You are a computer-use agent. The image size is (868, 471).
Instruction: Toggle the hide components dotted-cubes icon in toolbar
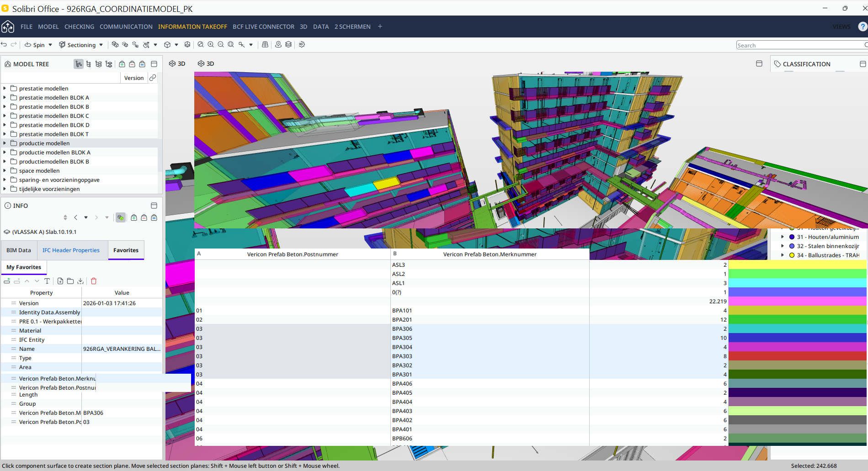click(x=135, y=45)
